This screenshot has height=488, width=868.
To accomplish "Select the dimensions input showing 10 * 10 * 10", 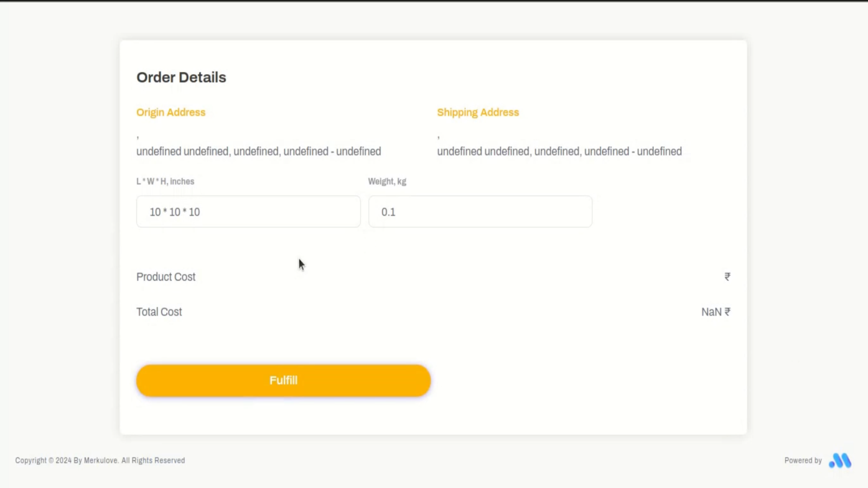I will [x=248, y=211].
